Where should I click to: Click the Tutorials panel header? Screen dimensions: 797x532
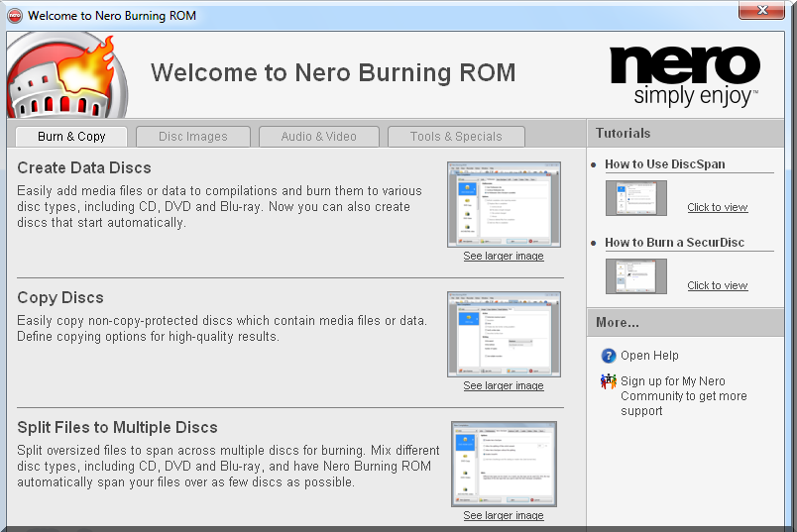[686, 134]
